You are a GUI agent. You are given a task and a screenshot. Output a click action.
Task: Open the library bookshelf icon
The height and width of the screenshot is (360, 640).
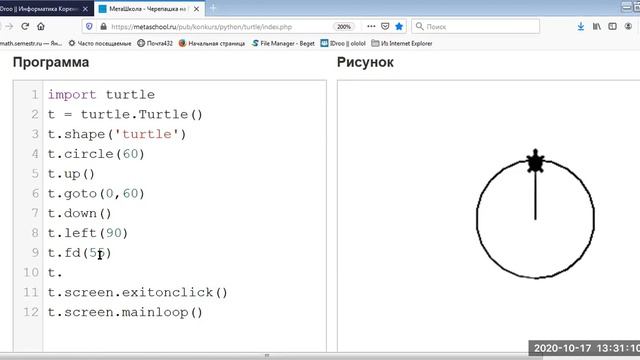pyautogui.click(x=597, y=27)
